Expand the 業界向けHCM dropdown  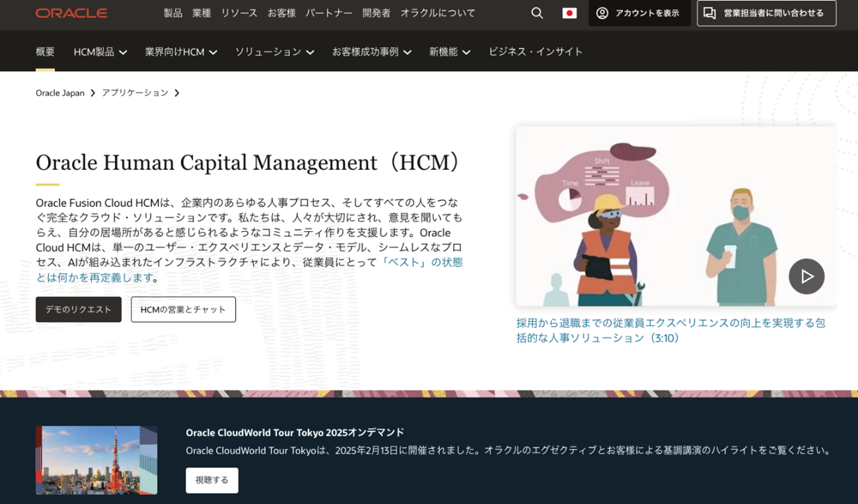point(181,52)
